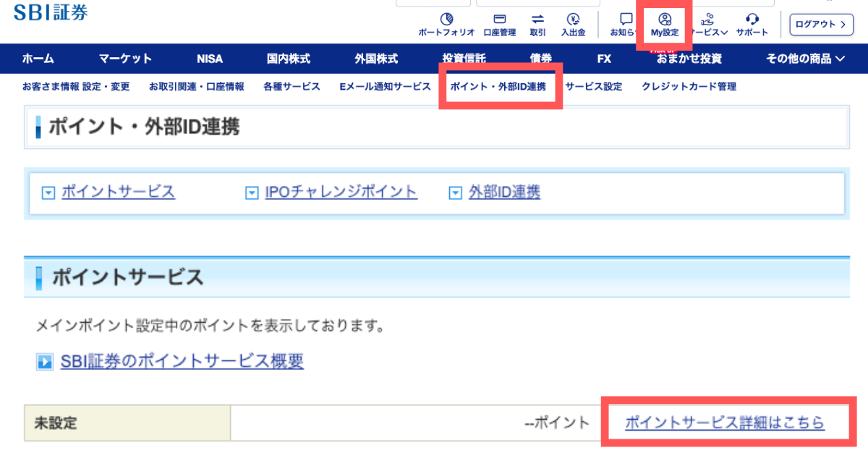
Task: Select the 取引 arrows icon
Action: click(x=537, y=20)
